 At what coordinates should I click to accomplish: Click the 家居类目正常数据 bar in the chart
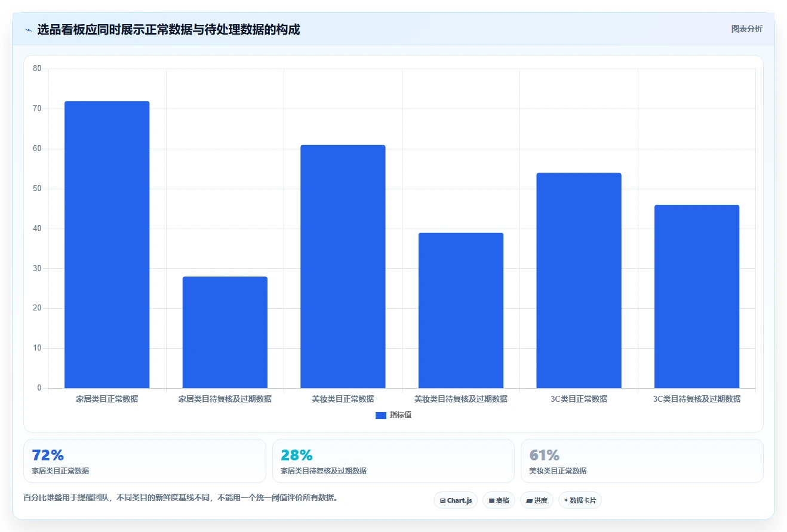tap(107, 245)
